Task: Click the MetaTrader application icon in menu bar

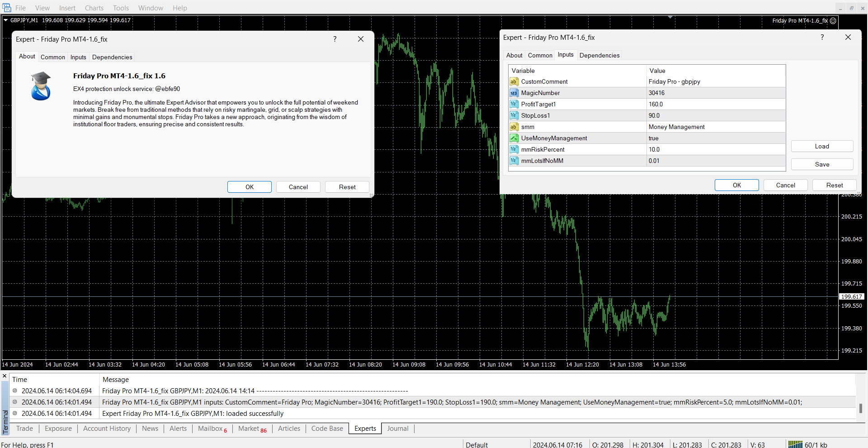Action: 6,8
